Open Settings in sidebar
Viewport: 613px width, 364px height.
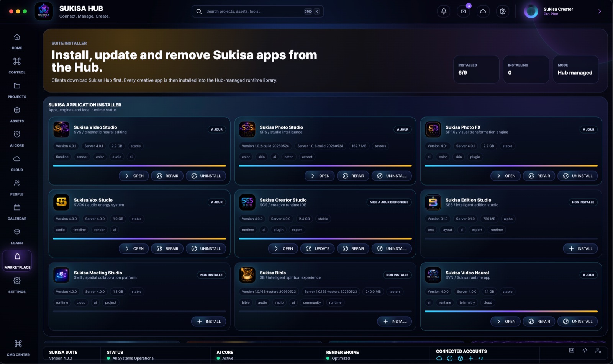(17, 285)
